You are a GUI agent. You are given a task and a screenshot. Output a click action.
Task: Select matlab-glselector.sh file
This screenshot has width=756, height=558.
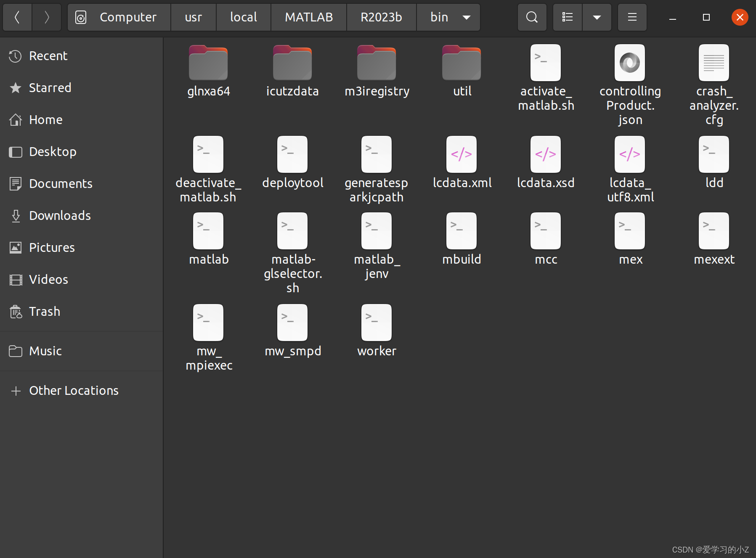[292, 253]
